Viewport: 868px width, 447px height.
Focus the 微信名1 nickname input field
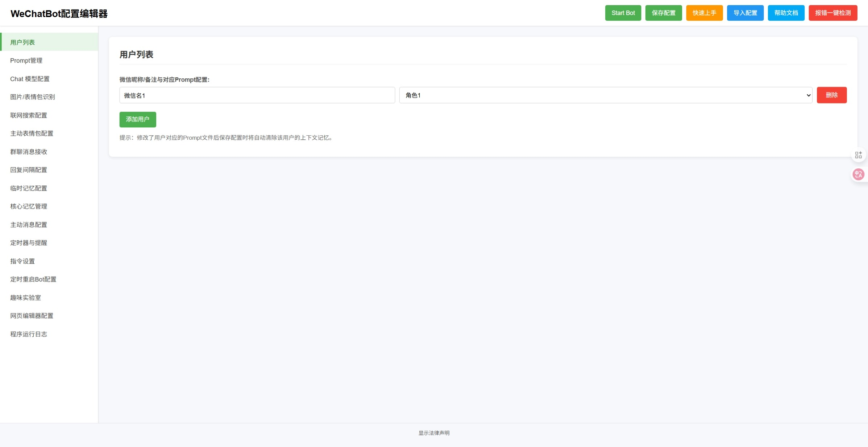click(257, 95)
